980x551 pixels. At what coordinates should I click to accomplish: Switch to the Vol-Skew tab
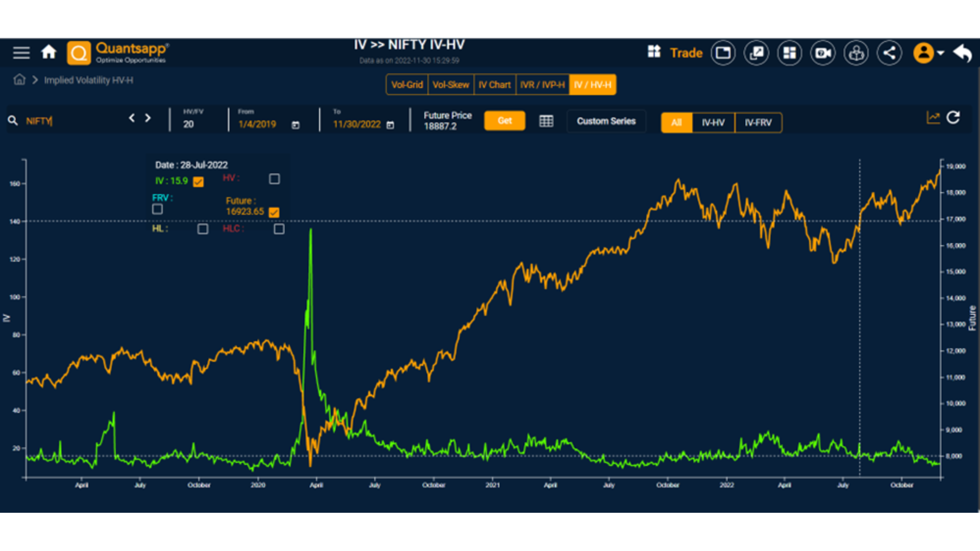451,85
